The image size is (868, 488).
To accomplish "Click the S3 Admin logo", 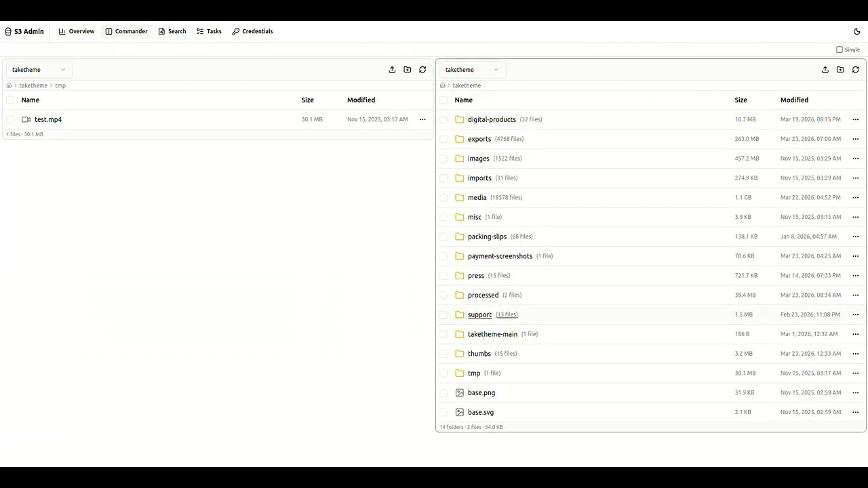I will click(x=24, y=31).
